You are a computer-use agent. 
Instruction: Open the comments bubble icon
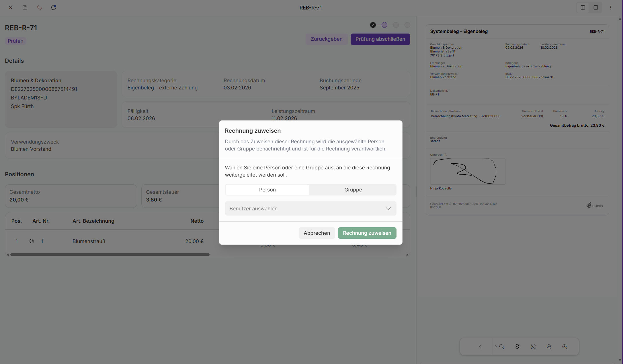coord(54,8)
